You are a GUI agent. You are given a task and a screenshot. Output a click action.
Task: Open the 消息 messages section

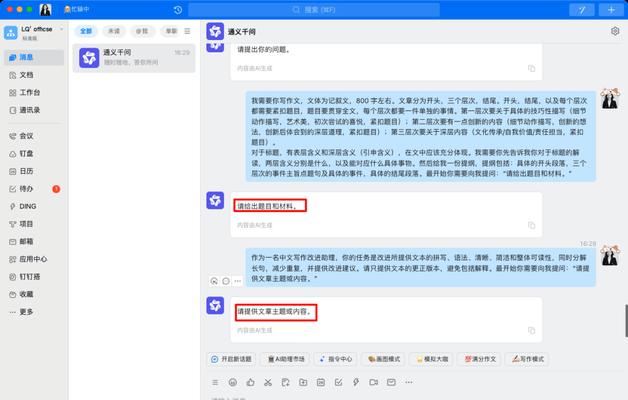(34, 57)
